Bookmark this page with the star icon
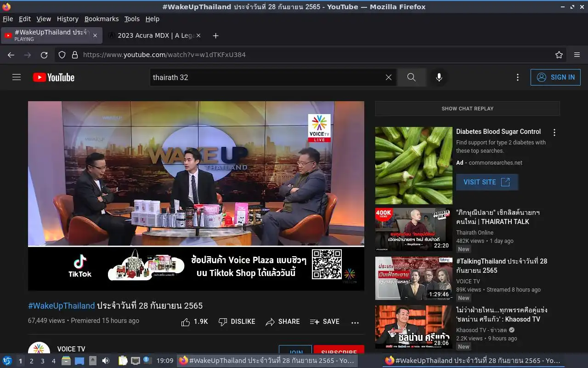The height and width of the screenshot is (368, 588). click(559, 55)
